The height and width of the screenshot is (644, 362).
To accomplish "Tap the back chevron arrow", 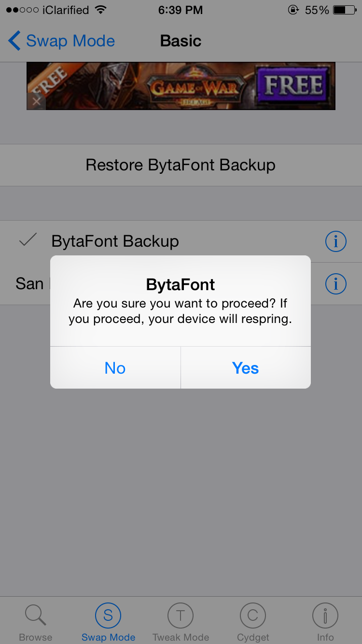I will pyautogui.click(x=14, y=41).
